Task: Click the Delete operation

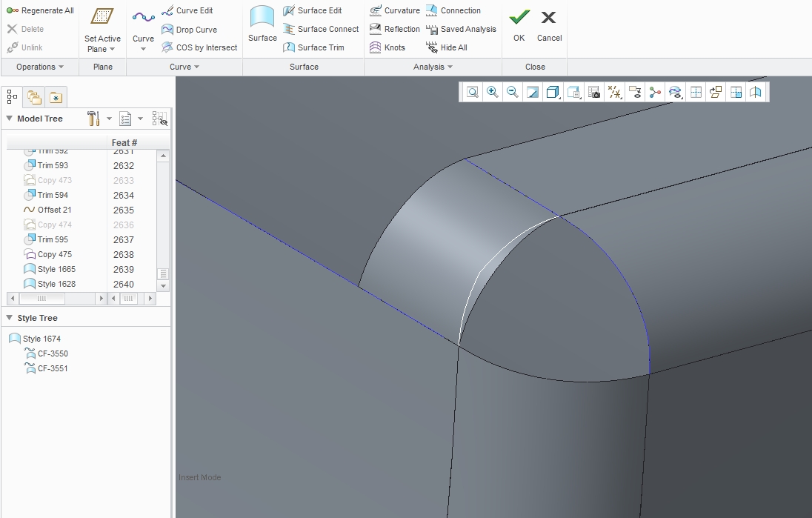Action: click(x=25, y=29)
